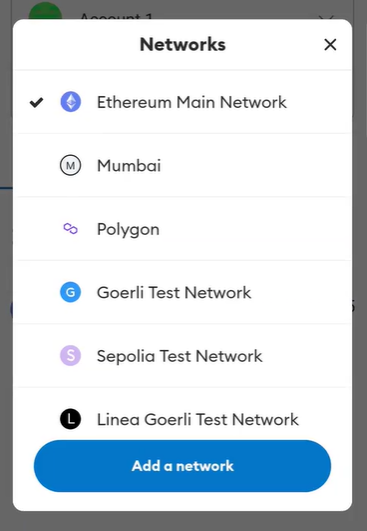Image resolution: width=367 pixels, height=531 pixels.
Task: Click the Networks dialog title
Action: coord(183,44)
